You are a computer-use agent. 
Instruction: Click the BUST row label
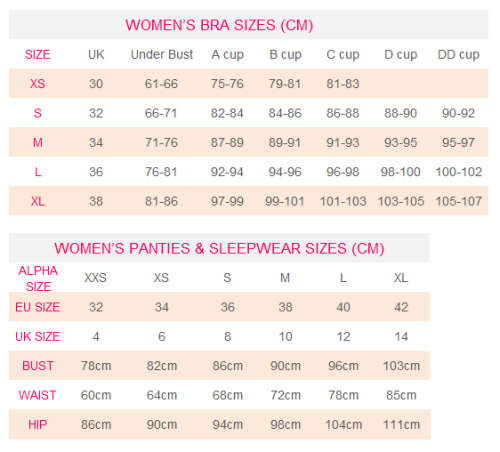(x=38, y=366)
